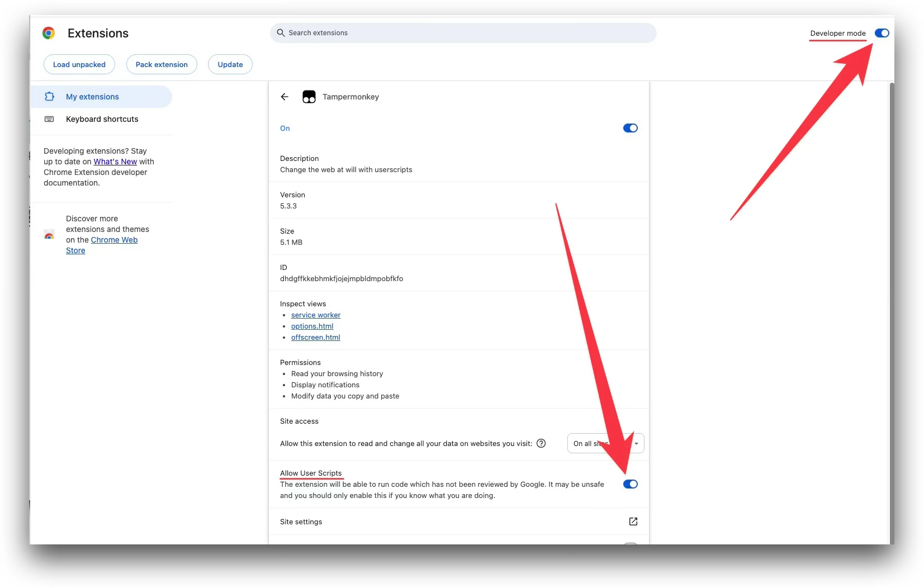Click the Pack extension button

coord(162,64)
